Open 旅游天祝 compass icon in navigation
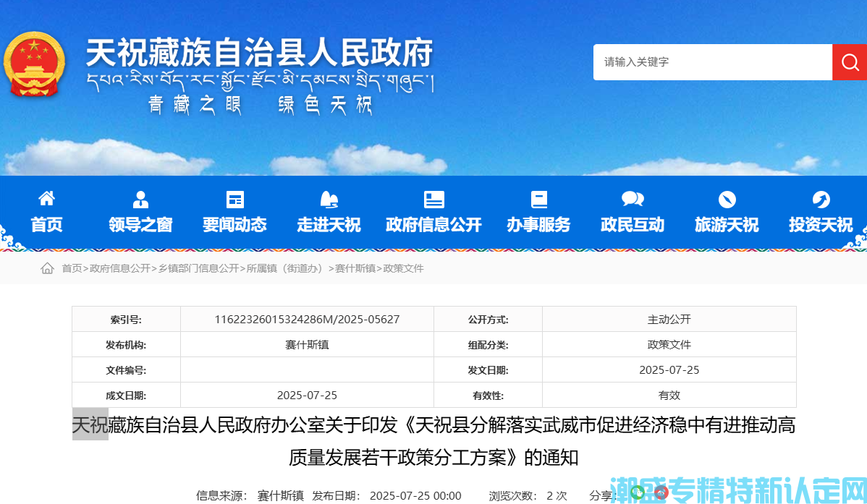 point(727,199)
